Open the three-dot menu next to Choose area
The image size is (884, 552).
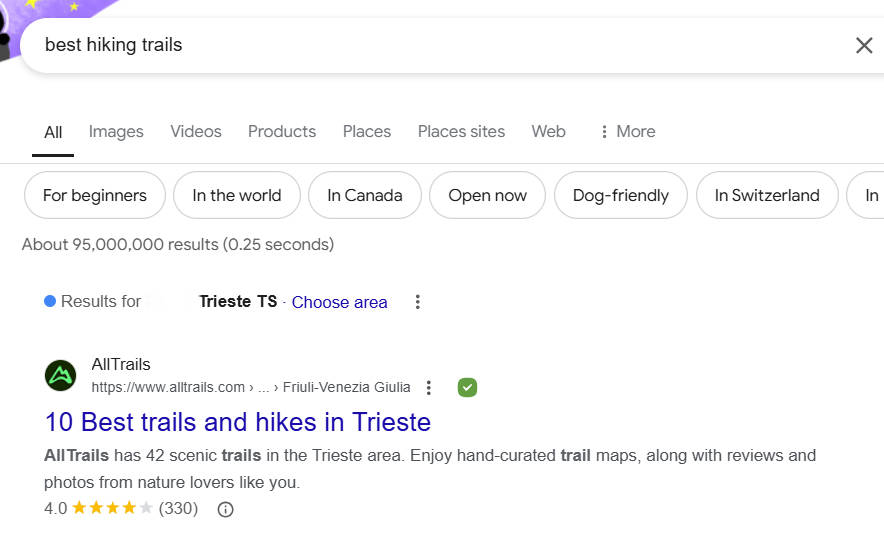pyautogui.click(x=417, y=302)
